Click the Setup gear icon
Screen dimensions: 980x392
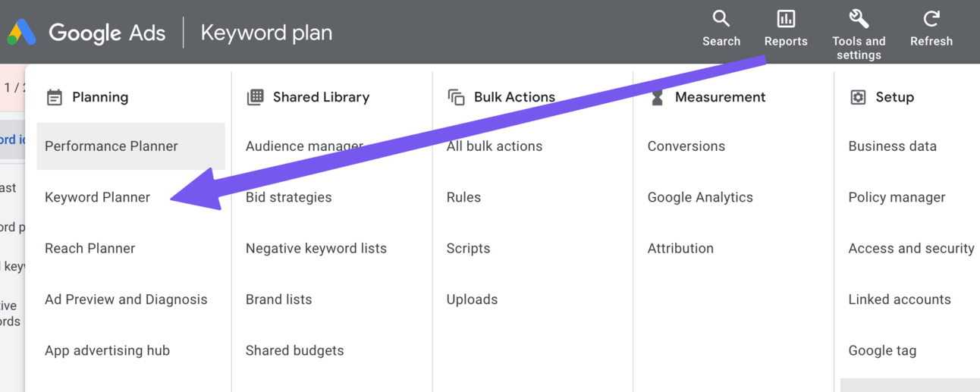point(858,97)
